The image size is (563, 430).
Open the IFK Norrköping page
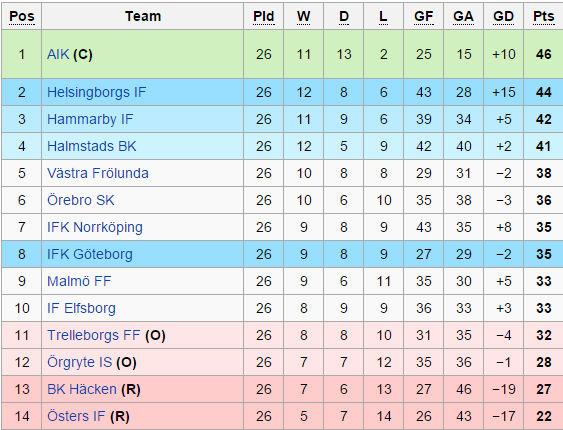click(x=95, y=227)
